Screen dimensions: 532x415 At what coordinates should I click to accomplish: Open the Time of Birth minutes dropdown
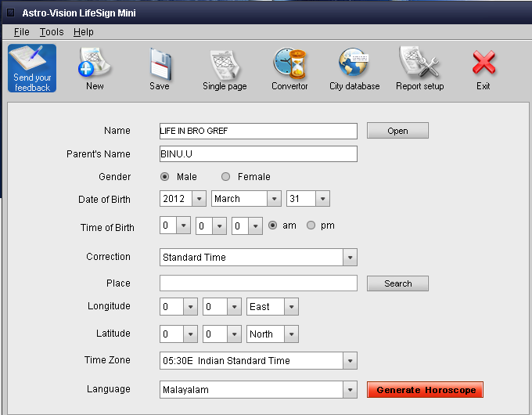[x=220, y=226]
